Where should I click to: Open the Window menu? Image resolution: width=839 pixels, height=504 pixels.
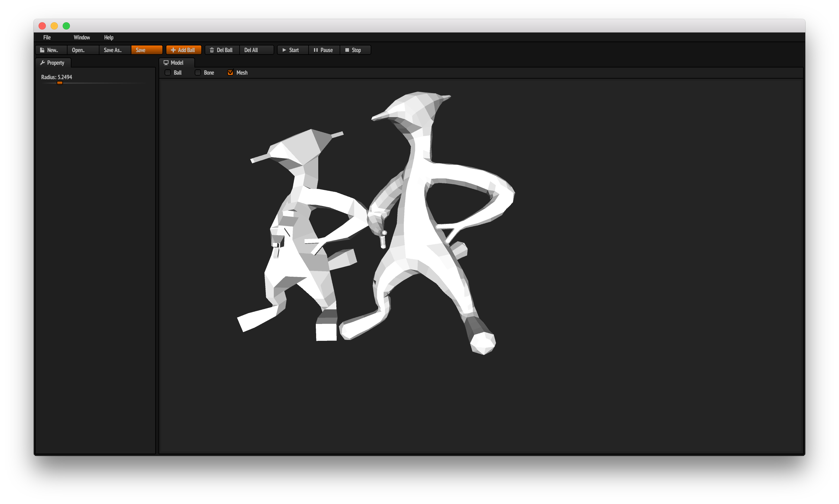click(x=82, y=37)
